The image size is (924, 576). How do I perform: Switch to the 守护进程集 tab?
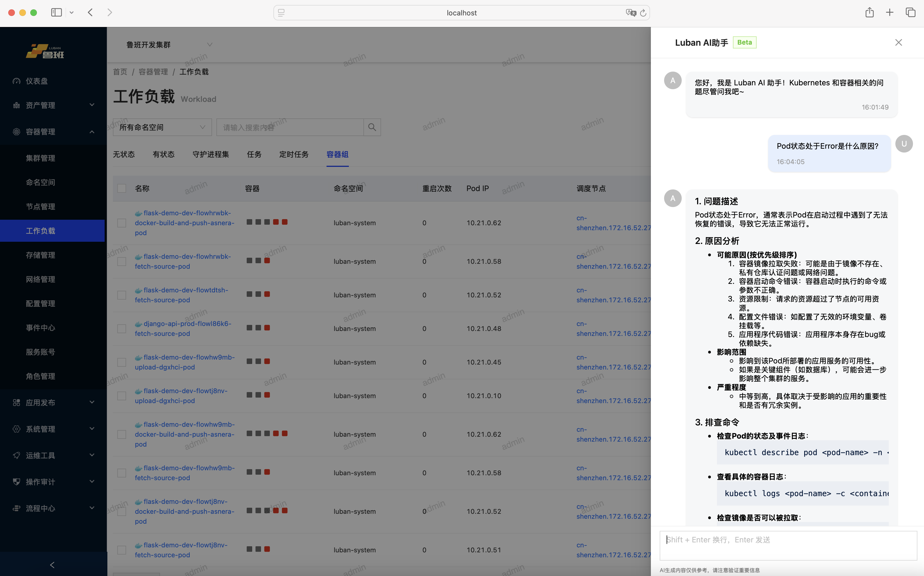[x=211, y=154]
